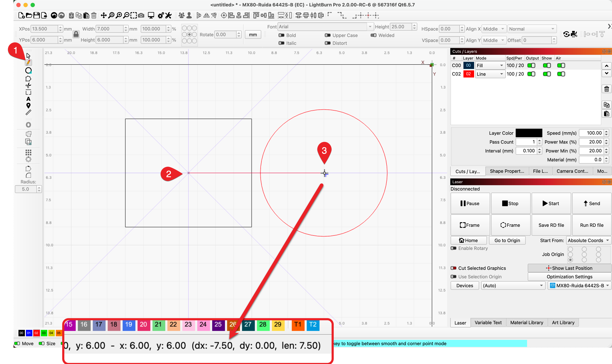
Task: Click the Optimization Settings button
Action: (569, 277)
